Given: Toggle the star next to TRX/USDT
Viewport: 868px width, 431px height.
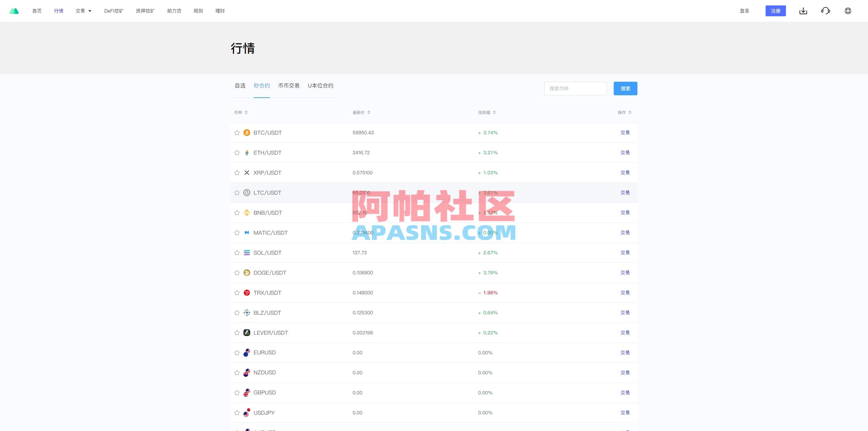Looking at the screenshot, I should (236, 292).
